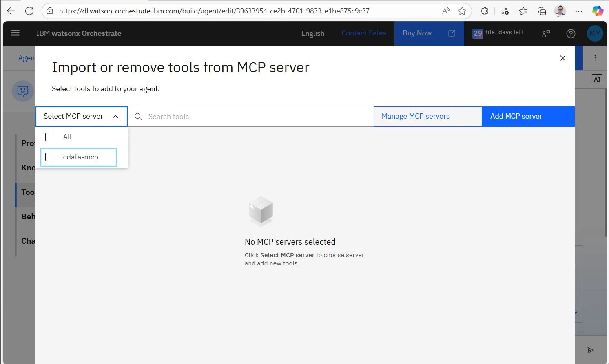Click the help question mark icon
Image resolution: width=609 pixels, height=364 pixels.
coord(571,33)
